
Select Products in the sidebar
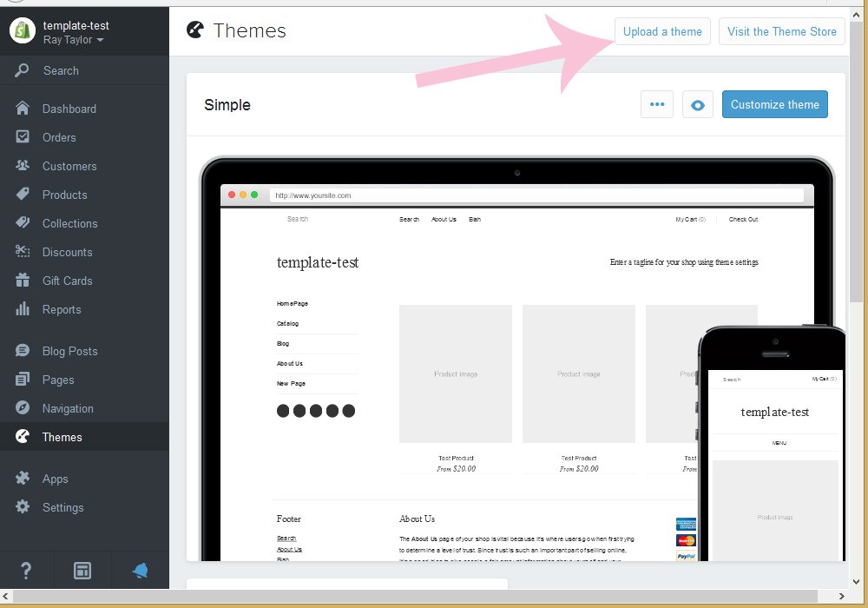click(84, 195)
